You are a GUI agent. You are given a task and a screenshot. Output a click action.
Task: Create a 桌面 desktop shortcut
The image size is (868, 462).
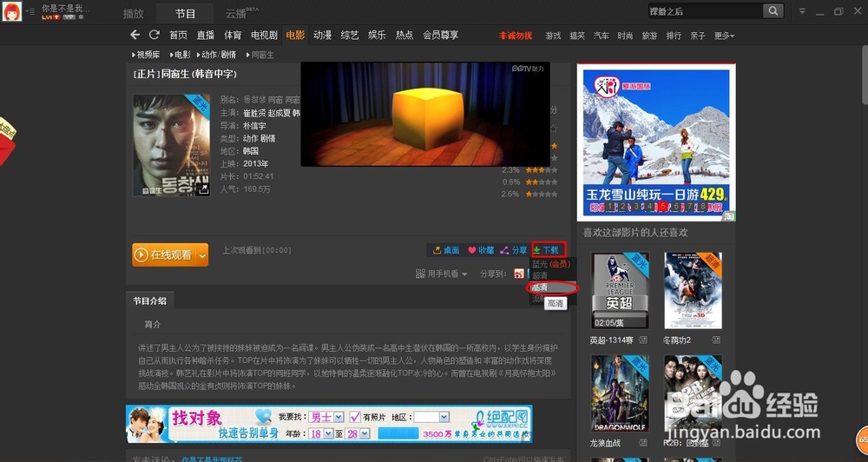[446, 250]
